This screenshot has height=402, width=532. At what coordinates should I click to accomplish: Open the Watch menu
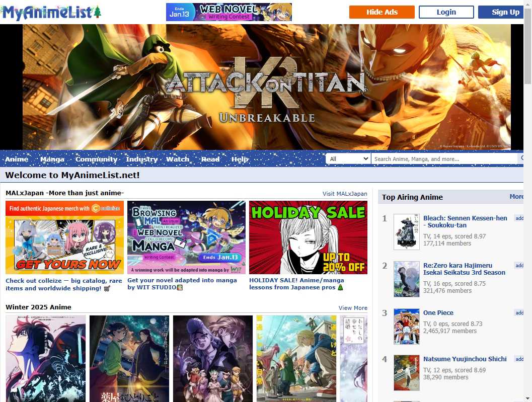178,159
